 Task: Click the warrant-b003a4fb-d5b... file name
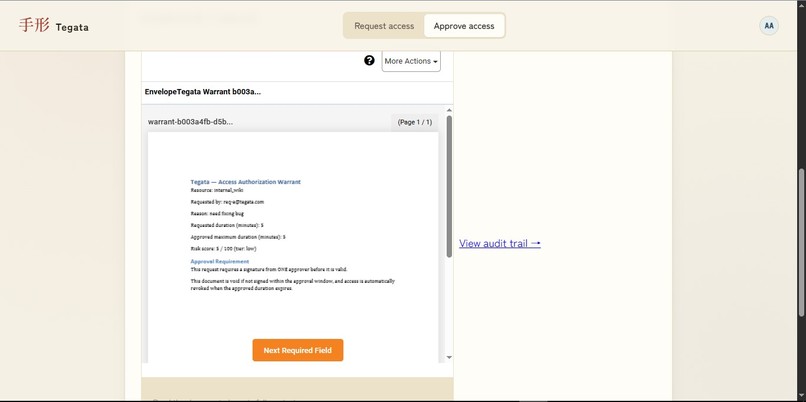[x=190, y=122]
